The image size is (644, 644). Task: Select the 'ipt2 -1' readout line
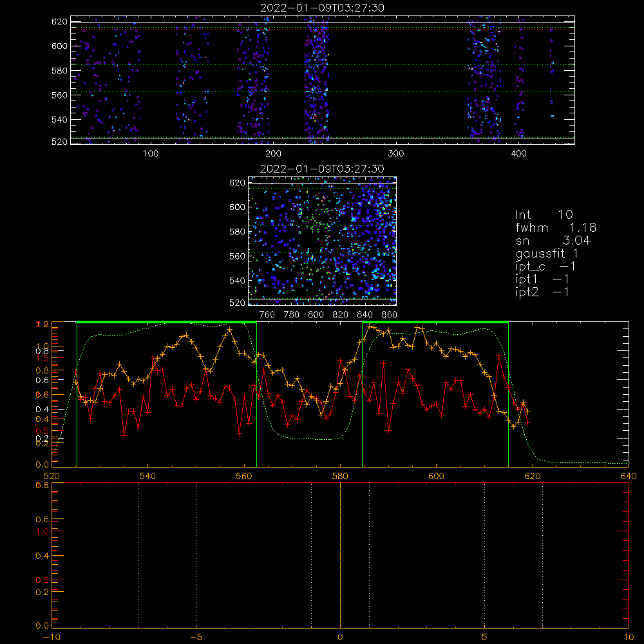pos(542,292)
